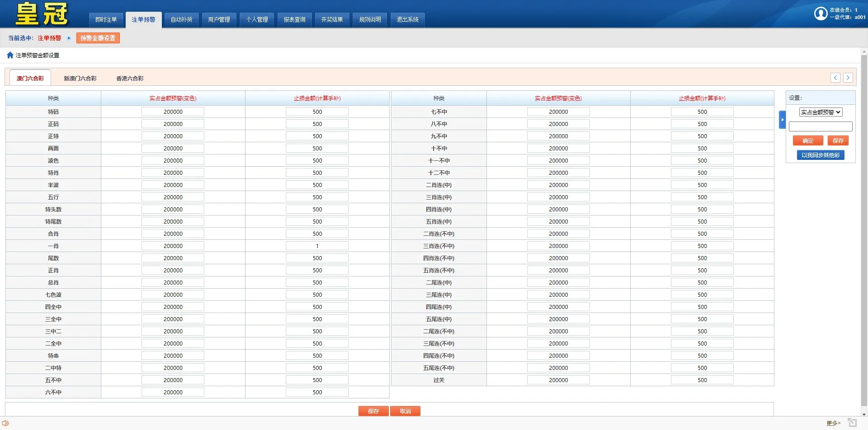Click the 以我同步其他彩 sync button
Screen dimensions: 868x430
820,154
